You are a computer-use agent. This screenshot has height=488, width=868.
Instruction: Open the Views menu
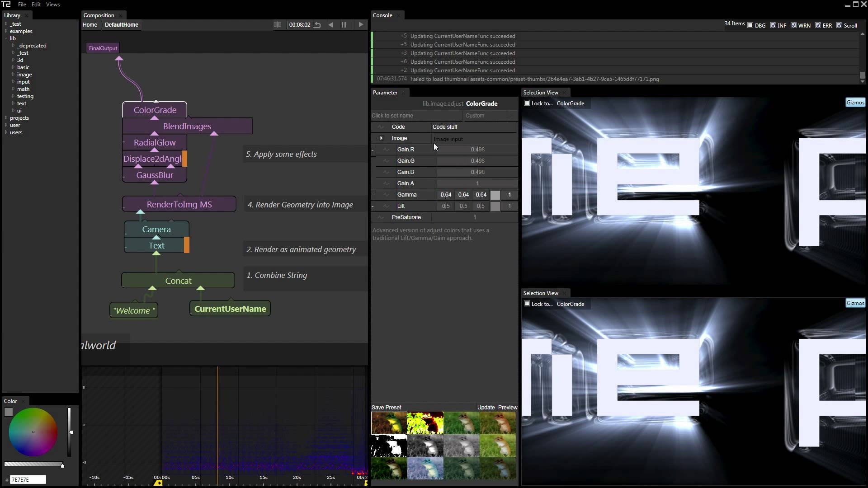(52, 5)
